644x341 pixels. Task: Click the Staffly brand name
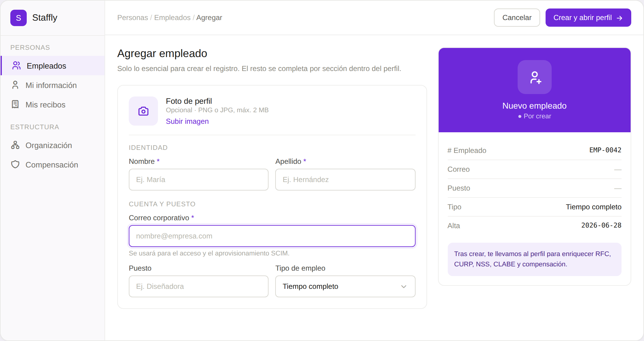point(45,18)
